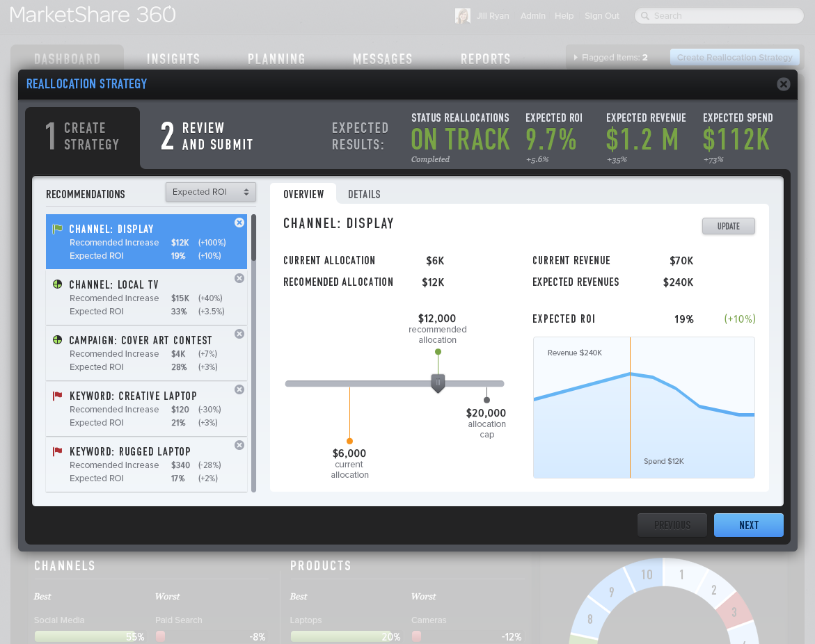Close the Reallocation Strategy dialog
815x644 pixels.
[x=783, y=84]
